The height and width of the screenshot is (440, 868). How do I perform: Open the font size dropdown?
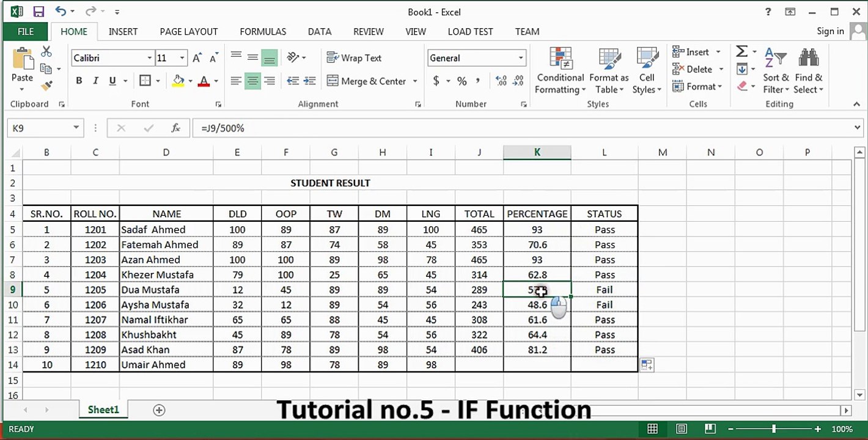click(x=182, y=58)
